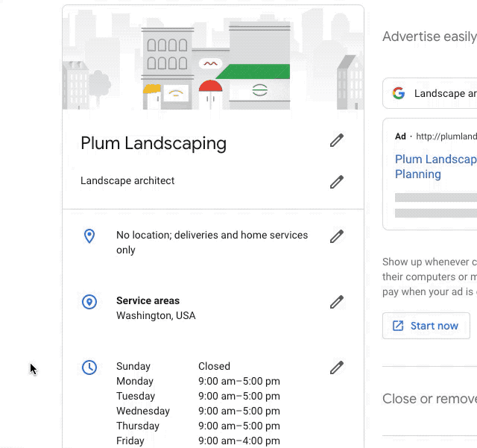This screenshot has height=448, width=477.
Task: Click the Sunday Closed hours row
Action: click(x=173, y=366)
